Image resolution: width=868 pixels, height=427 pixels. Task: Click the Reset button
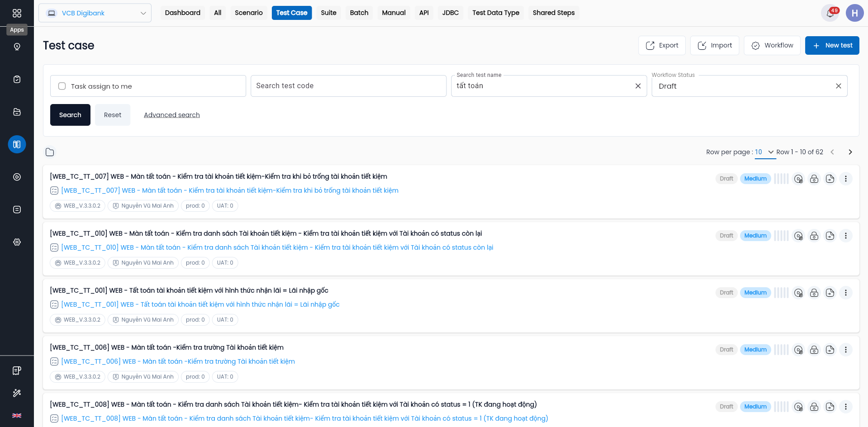113,115
